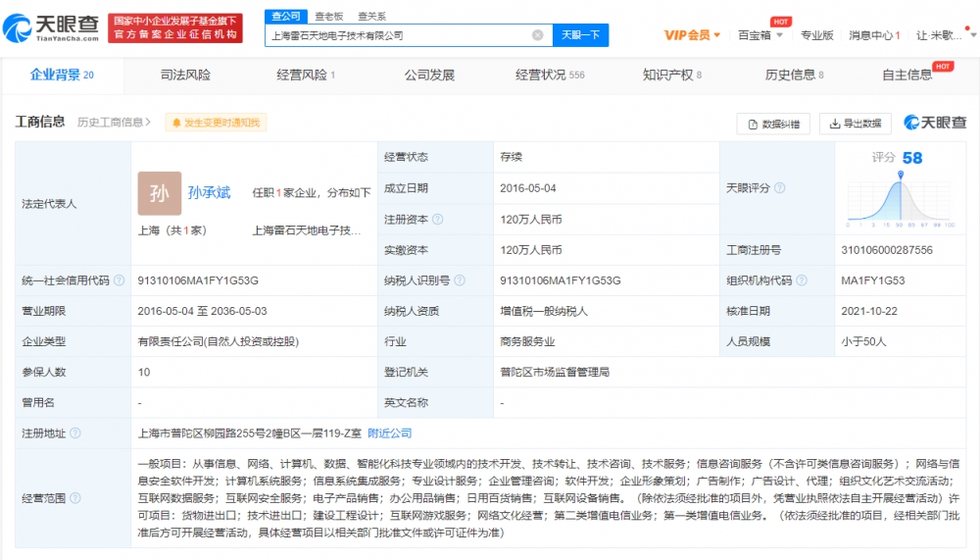Switch to the 经营状况 tab
The image size is (980, 560).
point(550,76)
